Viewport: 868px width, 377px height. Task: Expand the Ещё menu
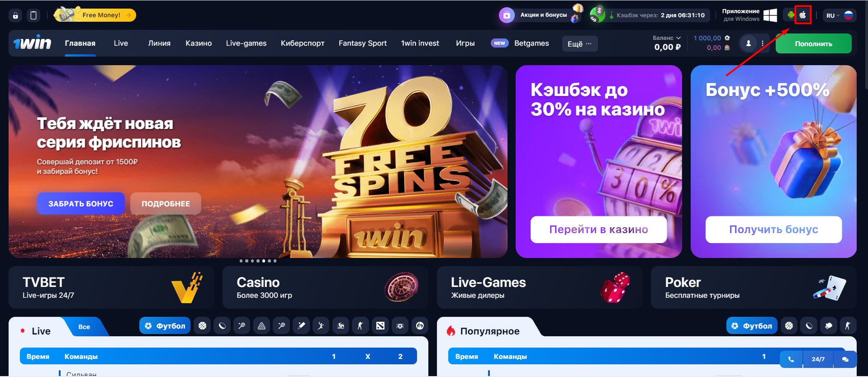pos(579,44)
